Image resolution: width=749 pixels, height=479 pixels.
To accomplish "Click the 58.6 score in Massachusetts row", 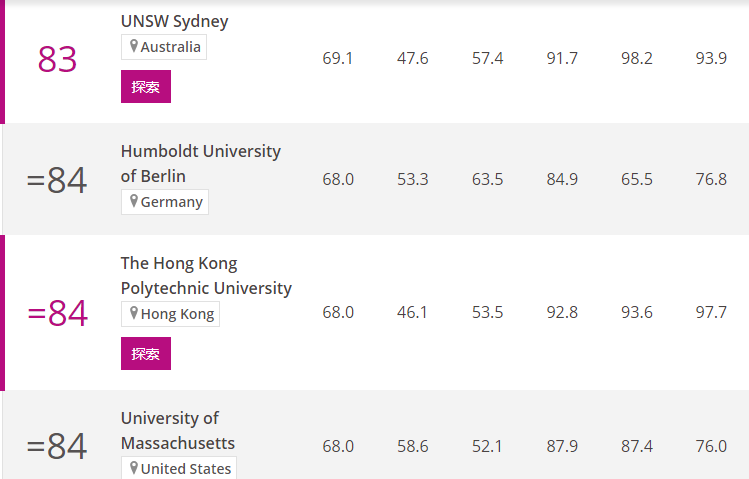I will point(413,446).
